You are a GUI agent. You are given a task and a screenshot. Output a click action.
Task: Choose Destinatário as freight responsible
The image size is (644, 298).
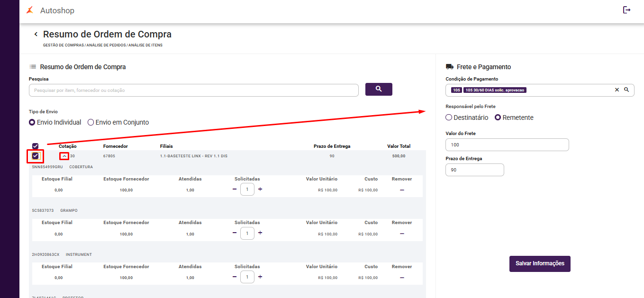pyautogui.click(x=449, y=117)
